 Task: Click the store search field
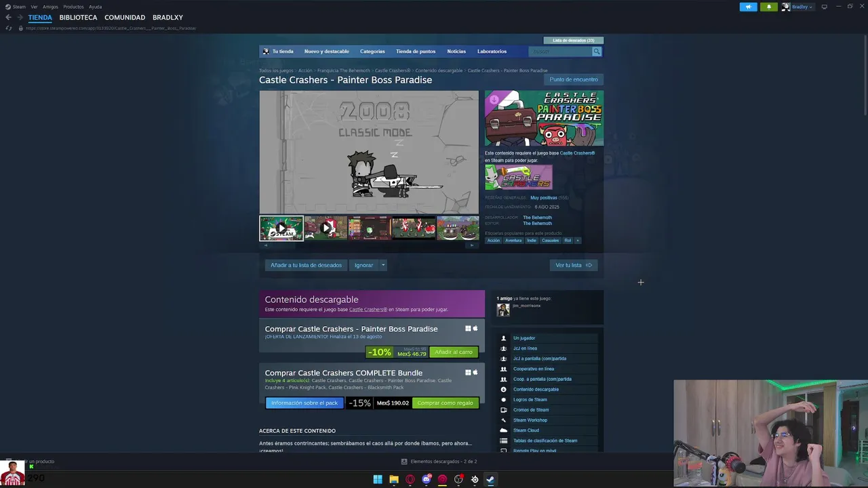[560, 52]
